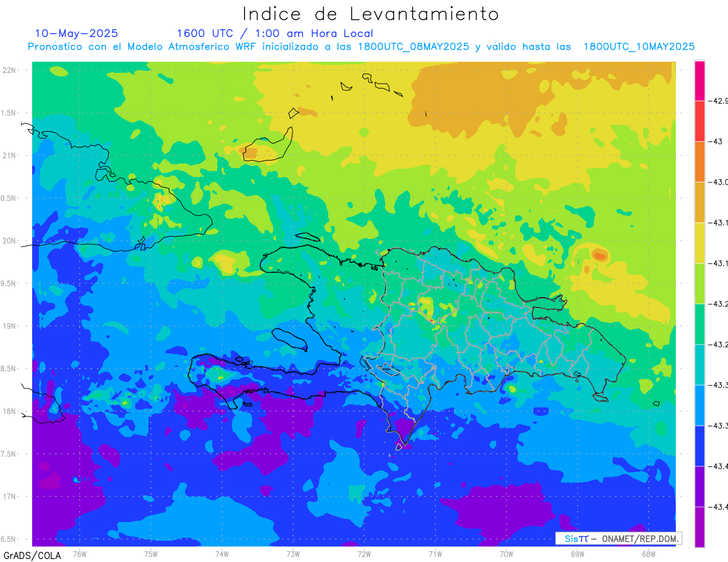This screenshot has width=728, height=562.
Task: Click the yellow swatch in the color bar
Action: click(699, 243)
